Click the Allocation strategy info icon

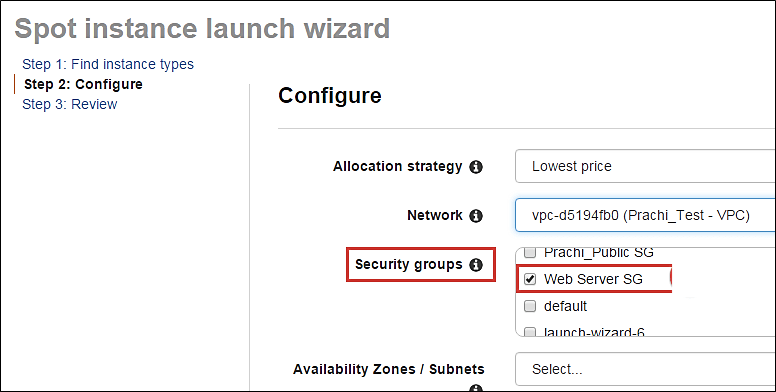476,167
